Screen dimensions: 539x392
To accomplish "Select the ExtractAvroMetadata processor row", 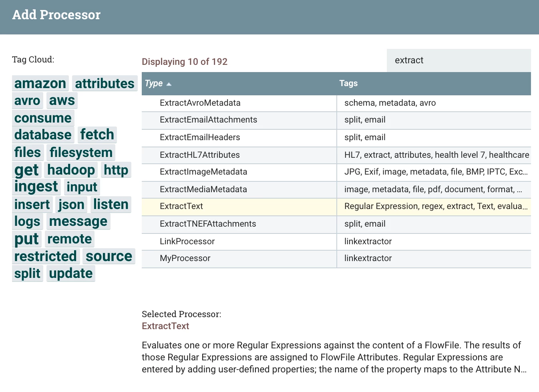I will point(336,103).
